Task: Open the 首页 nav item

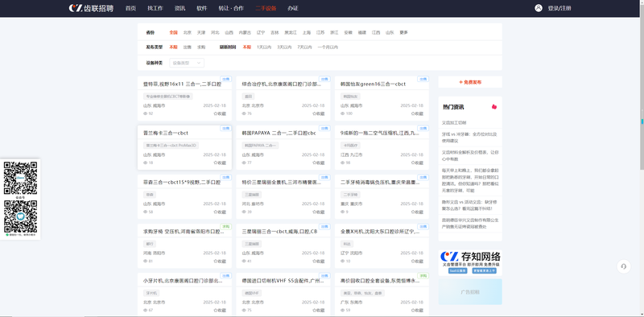Action: coord(130,8)
